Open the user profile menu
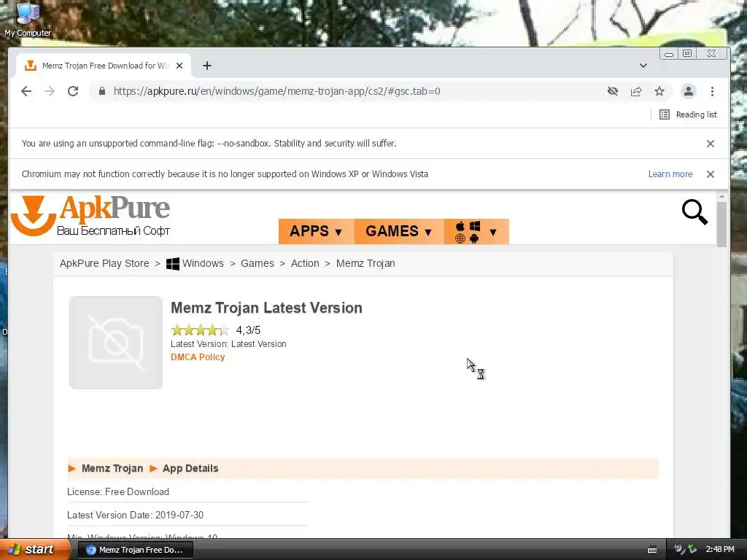This screenshot has height=560, width=747. pos(689,91)
